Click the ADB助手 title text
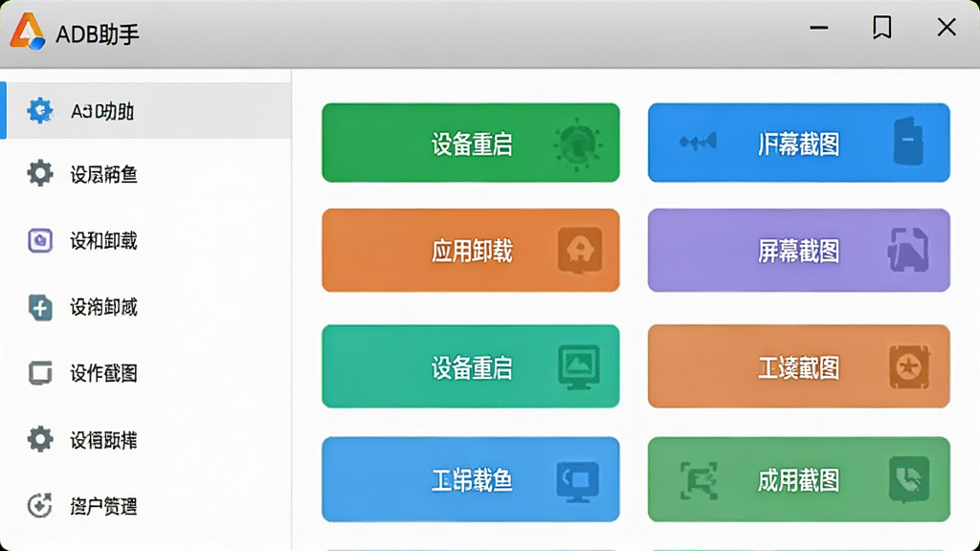 pos(98,34)
